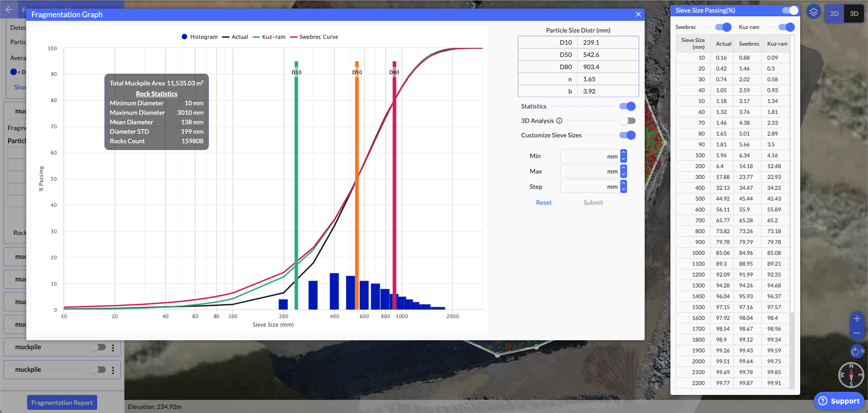
Task: Turn off the Swebrec column toggle
Action: [723, 27]
